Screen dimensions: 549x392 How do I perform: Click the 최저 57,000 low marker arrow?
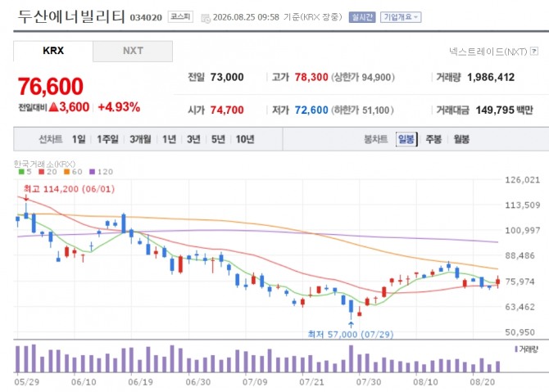coord(351,325)
